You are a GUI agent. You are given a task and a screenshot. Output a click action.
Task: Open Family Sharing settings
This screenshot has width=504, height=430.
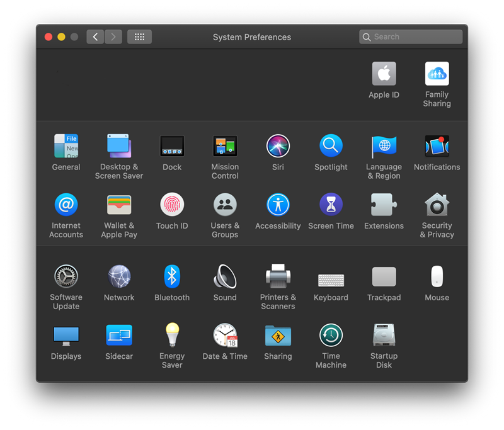tap(437, 74)
